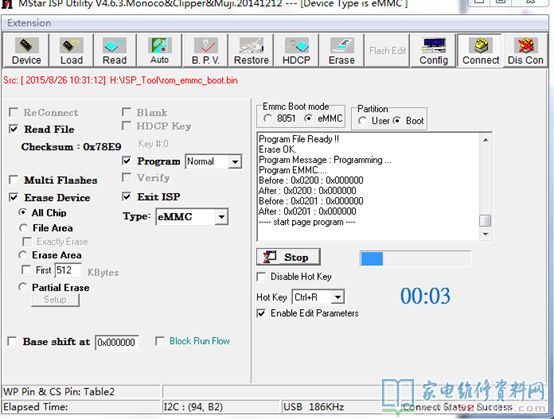Toggle the Multi Flashes checkbox

coord(13,180)
